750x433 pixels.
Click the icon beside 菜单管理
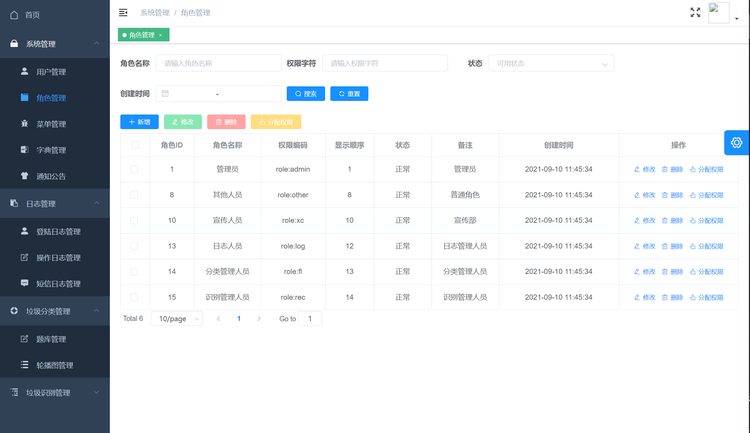(24, 123)
